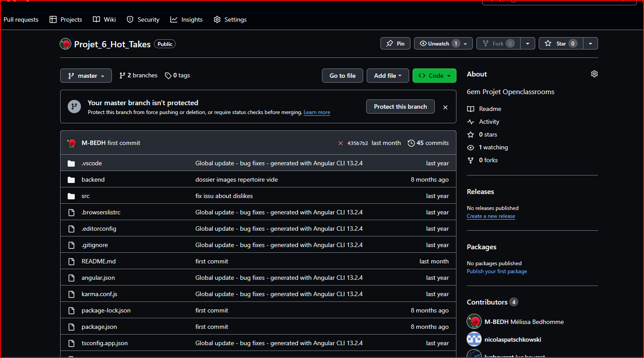Open the backend folder
This screenshot has width=644, height=358.
pyautogui.click(x=93, y=179)
